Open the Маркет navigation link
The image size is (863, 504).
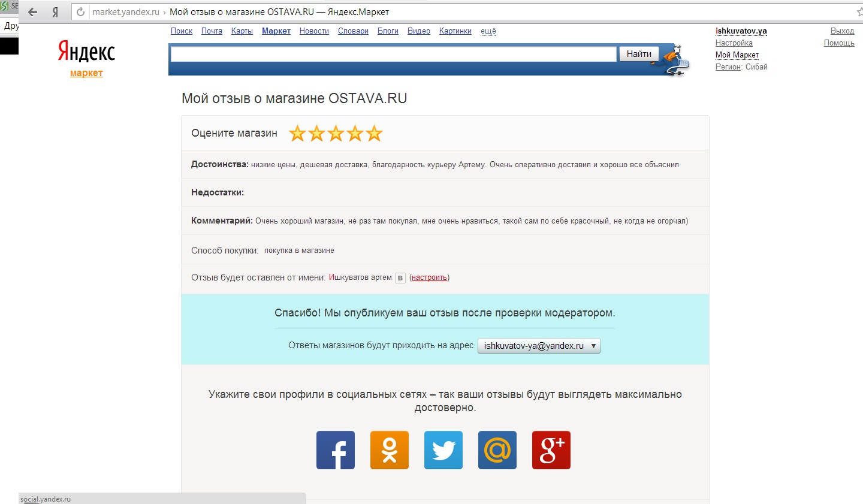tap(276, 31)
